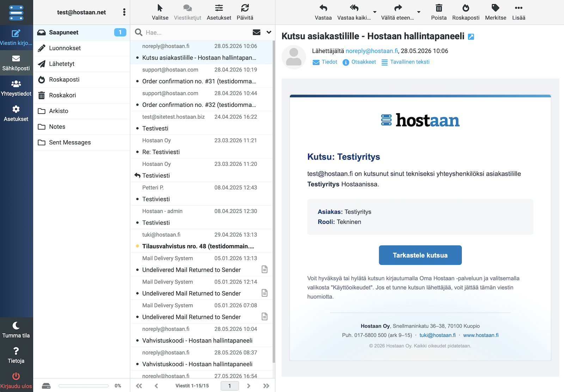The width and height of the screenshot is (564, 392).
Task: Click attachment icon on 05.01.2026 07:08 message
Action: [x=265, y=317]
